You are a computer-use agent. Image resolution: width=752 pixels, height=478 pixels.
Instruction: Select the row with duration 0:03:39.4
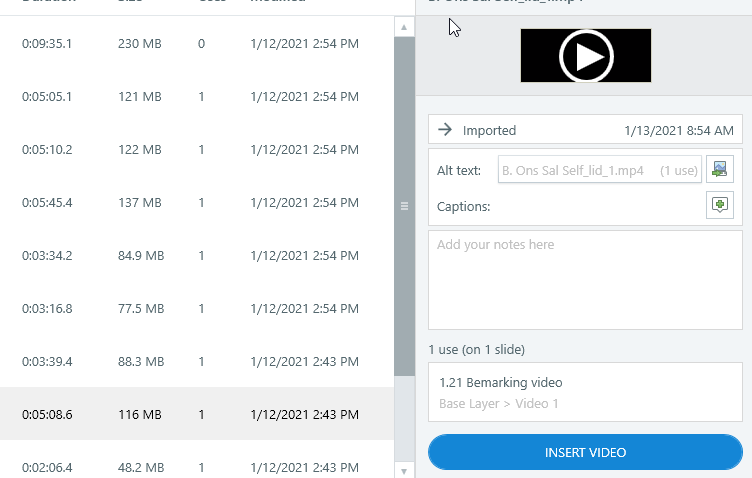(x=197, y=361)
